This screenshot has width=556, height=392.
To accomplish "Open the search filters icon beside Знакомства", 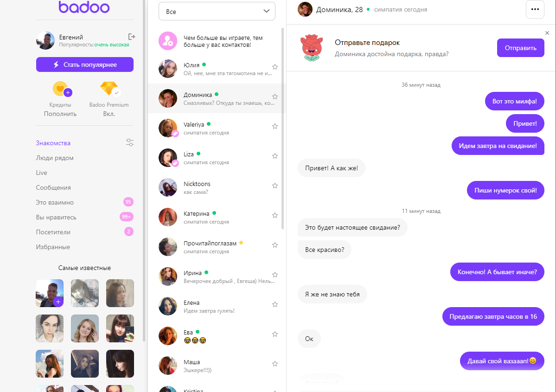I will pyautogui.click(x=130, y=142).
